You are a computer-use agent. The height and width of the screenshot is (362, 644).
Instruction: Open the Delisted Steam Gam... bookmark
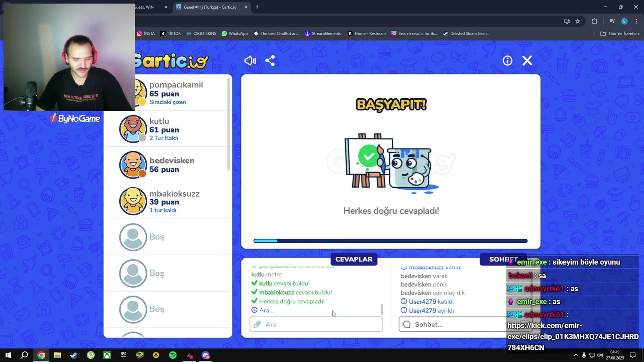[x=466, y=34]
